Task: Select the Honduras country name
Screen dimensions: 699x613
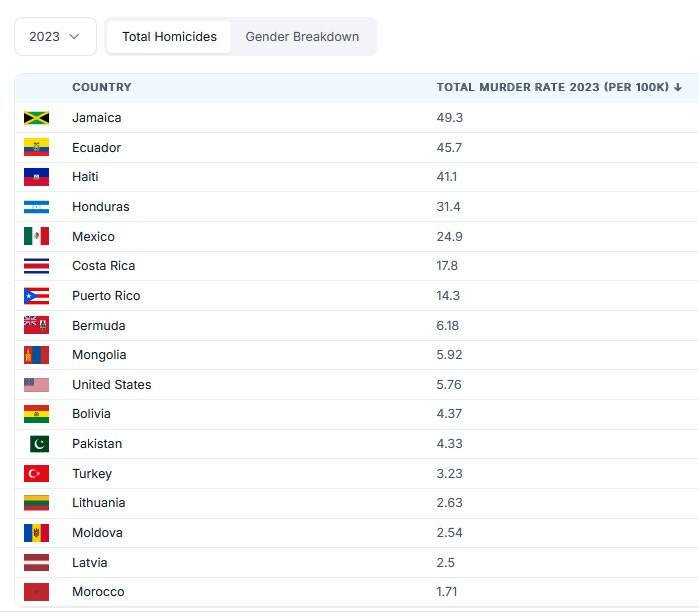Action: 101,207
